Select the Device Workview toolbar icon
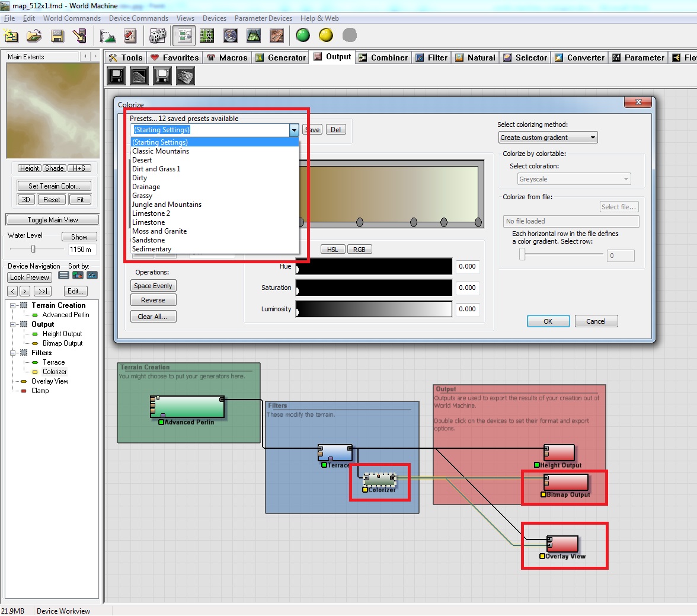The width and height of the screenshot is (697, 616). tap(184, 36)
